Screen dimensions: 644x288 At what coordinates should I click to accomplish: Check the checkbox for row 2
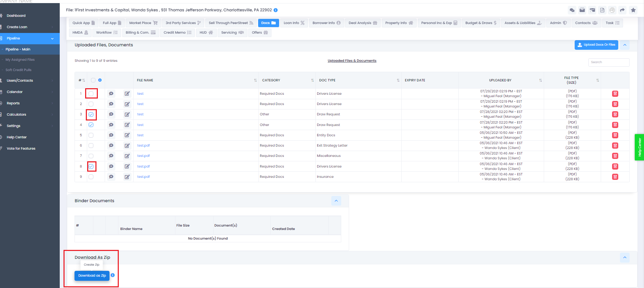point(91,104)
